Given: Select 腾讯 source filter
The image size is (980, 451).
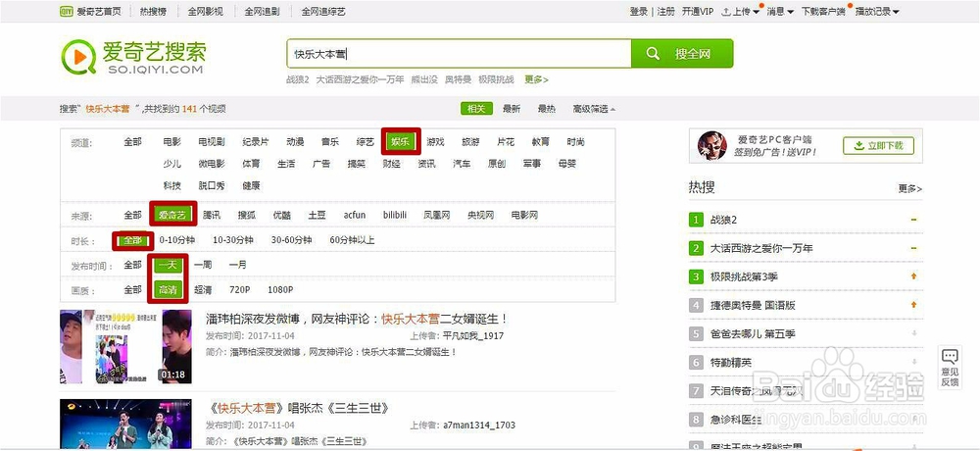Looking at the screenshot, I should 212,215.
